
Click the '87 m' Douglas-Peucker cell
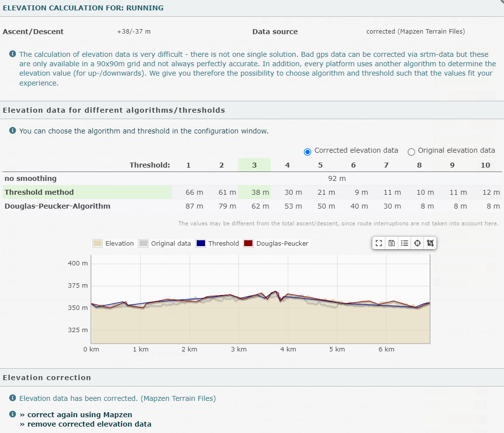click(194, 206)
